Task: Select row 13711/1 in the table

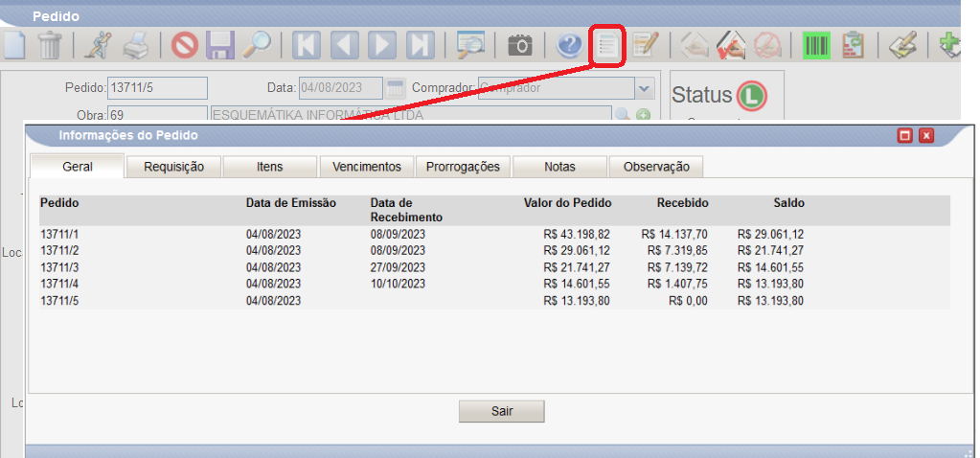Action: coord(494,235)
